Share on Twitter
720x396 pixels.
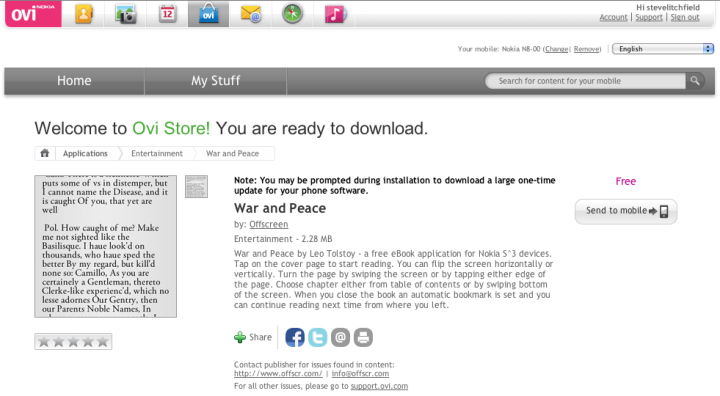[x=318, y=337]
